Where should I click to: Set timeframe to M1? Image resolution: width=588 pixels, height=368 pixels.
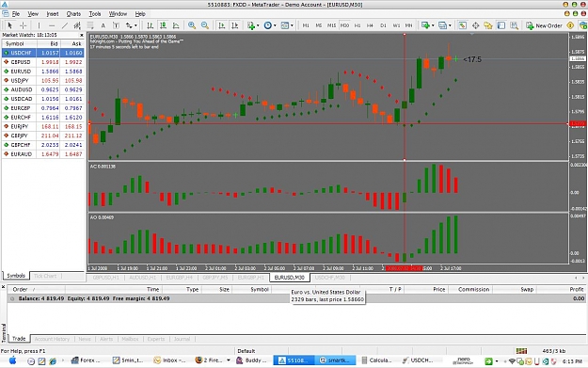coord(306,25)
